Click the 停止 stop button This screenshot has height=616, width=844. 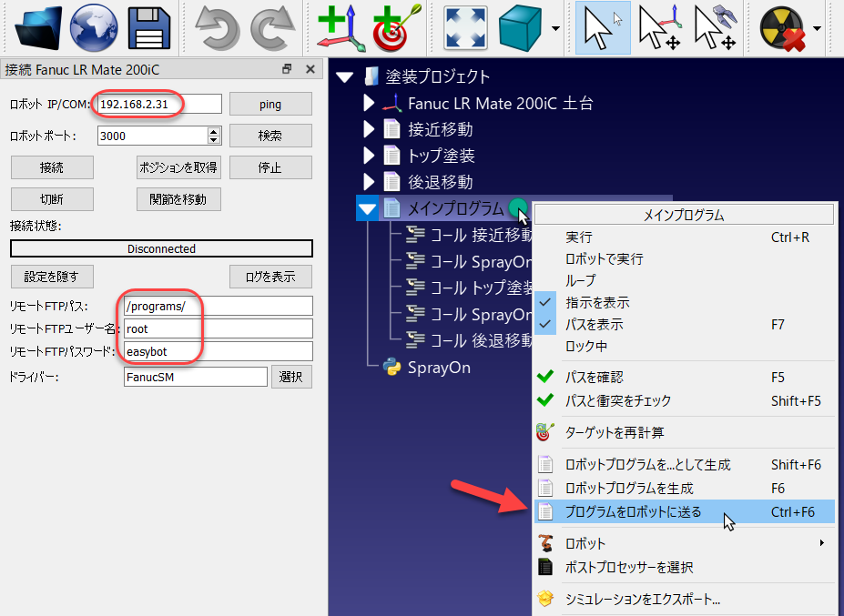(x=270, y=167)
